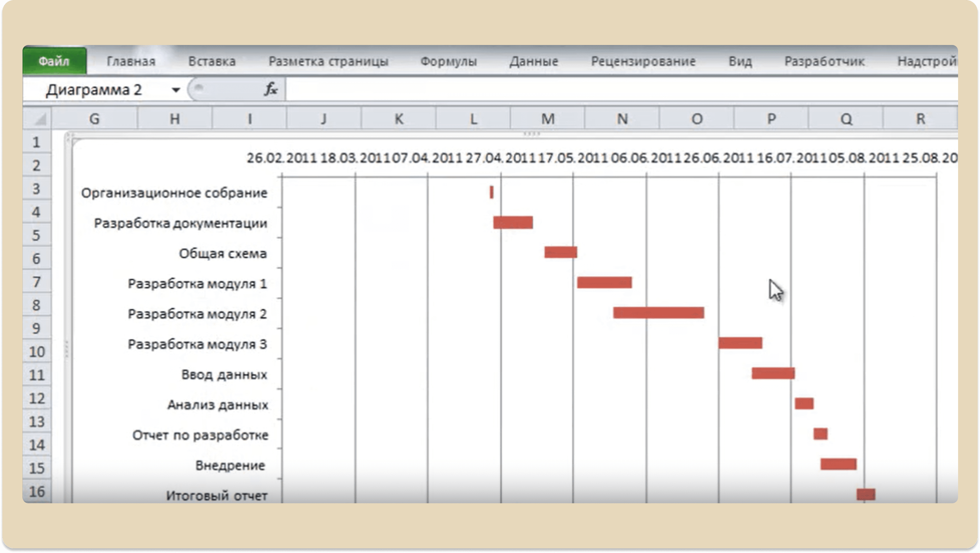
Task: Click the Ввод данных Gantt bar
Action: 773,373
